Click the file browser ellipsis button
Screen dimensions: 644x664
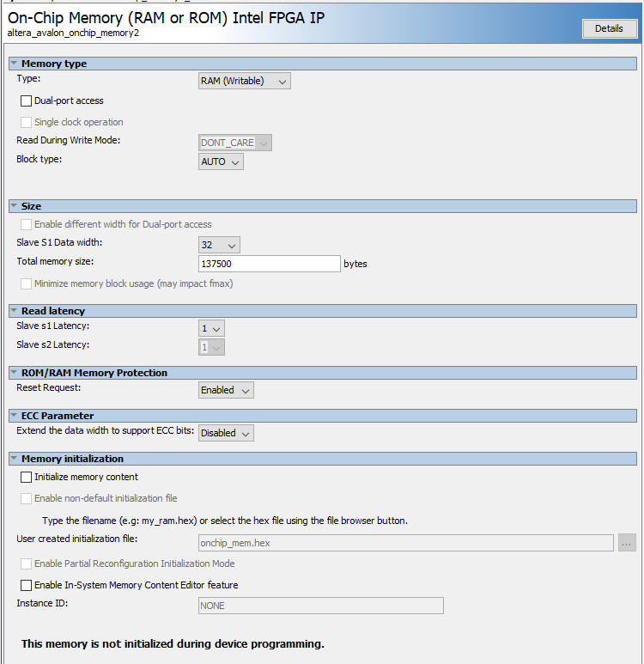pos(627,543)
